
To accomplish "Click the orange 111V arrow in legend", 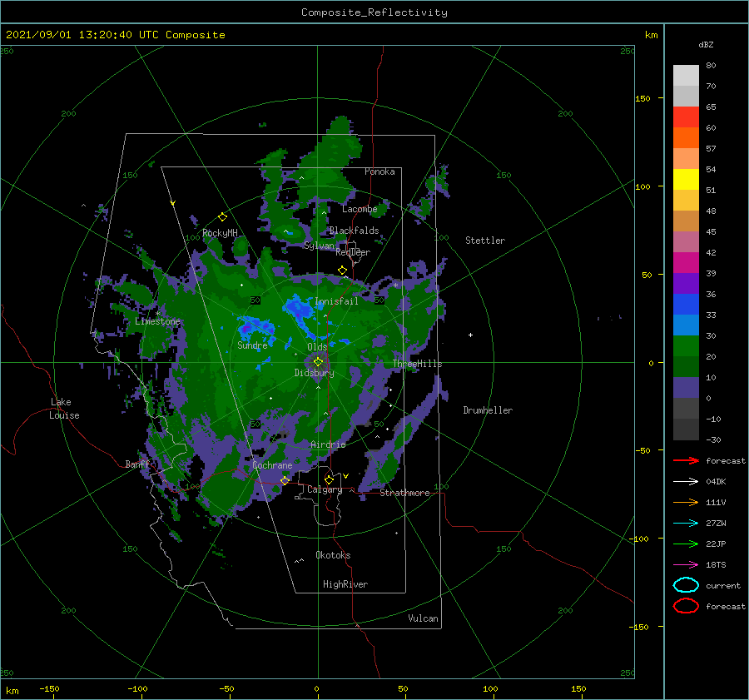I will click(x=686, y=502).
